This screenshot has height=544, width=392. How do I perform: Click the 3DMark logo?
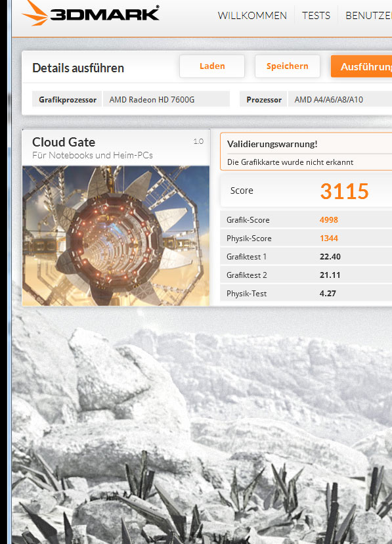[x=91, y=14]
